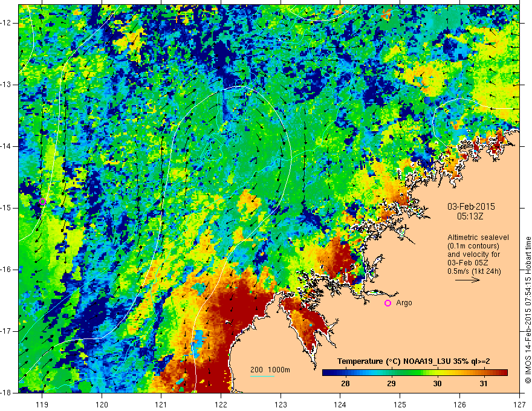Click the colorbar value 31
532x411 pixels.
[484, 384]
